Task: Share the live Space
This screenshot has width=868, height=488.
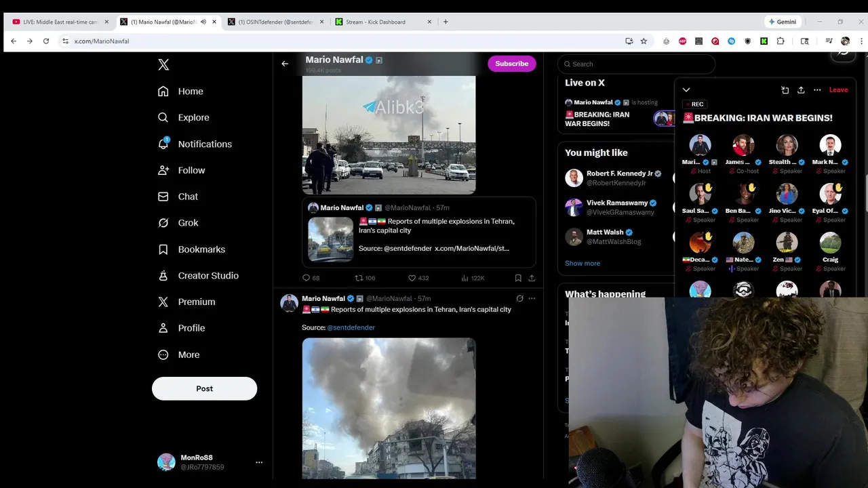Action: point(801,89)
